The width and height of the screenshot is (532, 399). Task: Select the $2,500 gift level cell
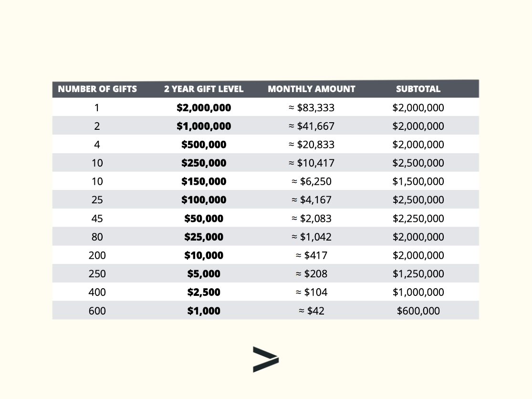[204, 293]
